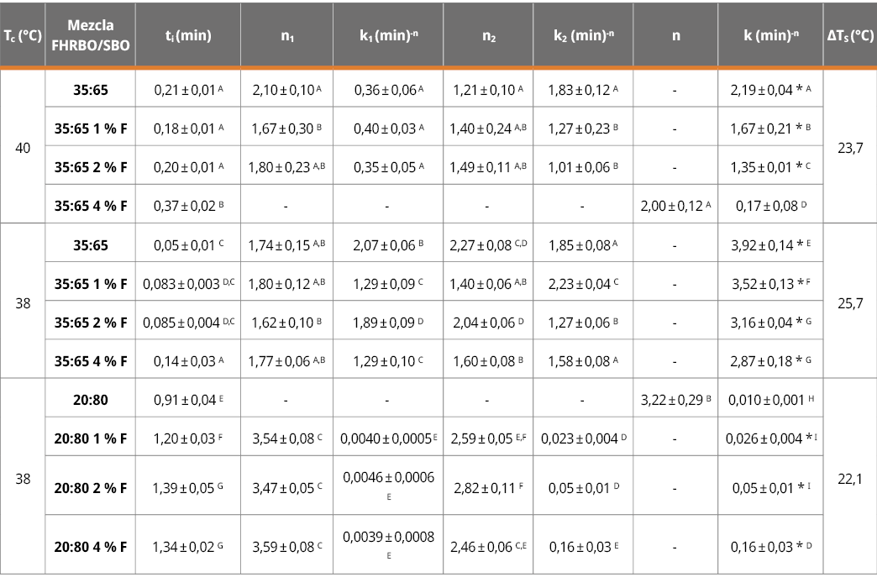Click the cell showing 0,91 ± 0,04

[x=188, y=398]
